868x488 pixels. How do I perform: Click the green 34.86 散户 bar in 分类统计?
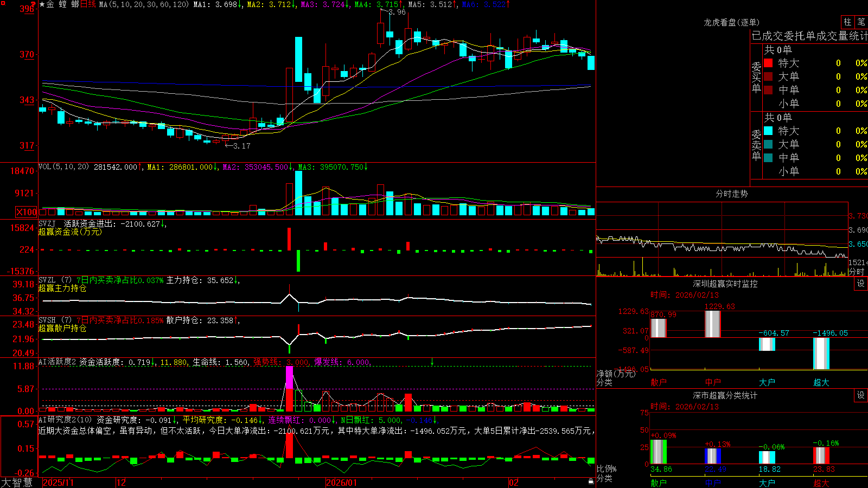point(659,452)
